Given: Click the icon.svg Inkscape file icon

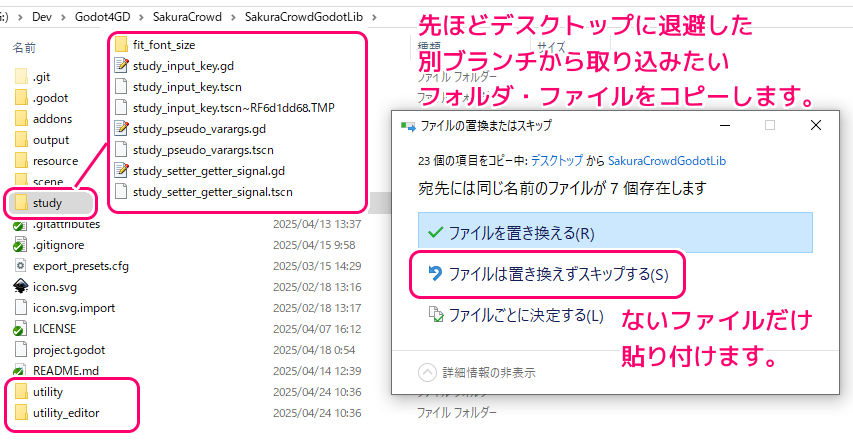Looking at the screenshot, I should coord(21,287).
